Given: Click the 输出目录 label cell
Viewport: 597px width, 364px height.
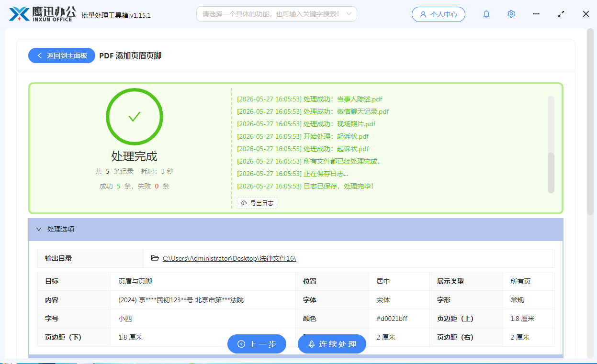Looking at the screenshot, I should coord(90,258).
